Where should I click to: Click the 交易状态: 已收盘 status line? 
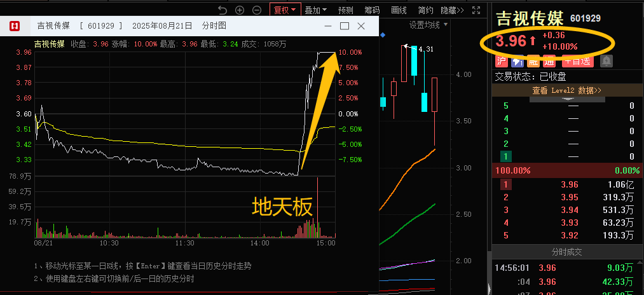[531, 76]
